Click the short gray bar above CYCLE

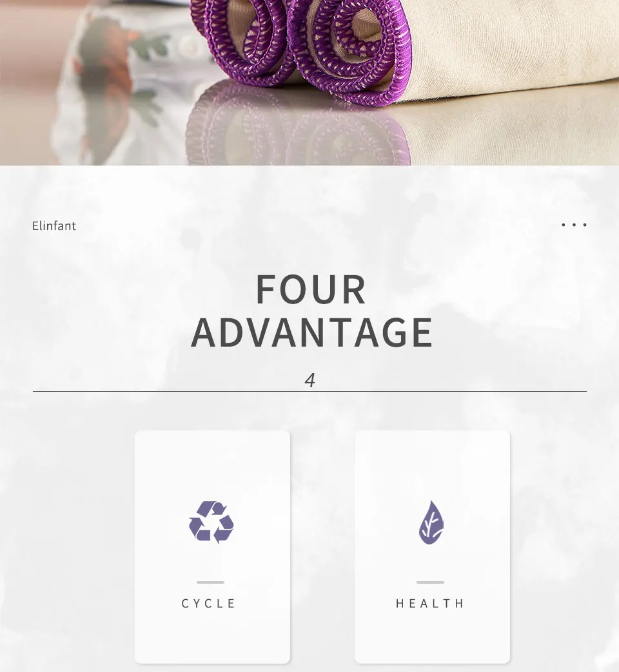(x=211, y=582)
